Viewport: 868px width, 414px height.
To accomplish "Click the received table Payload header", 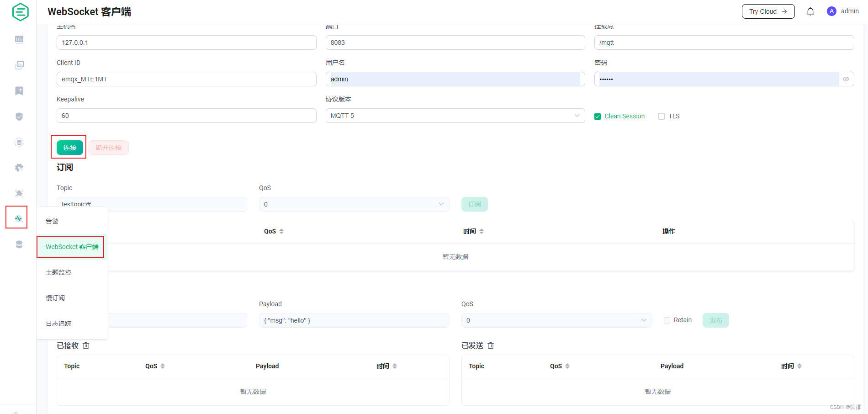I will [267, 366].
